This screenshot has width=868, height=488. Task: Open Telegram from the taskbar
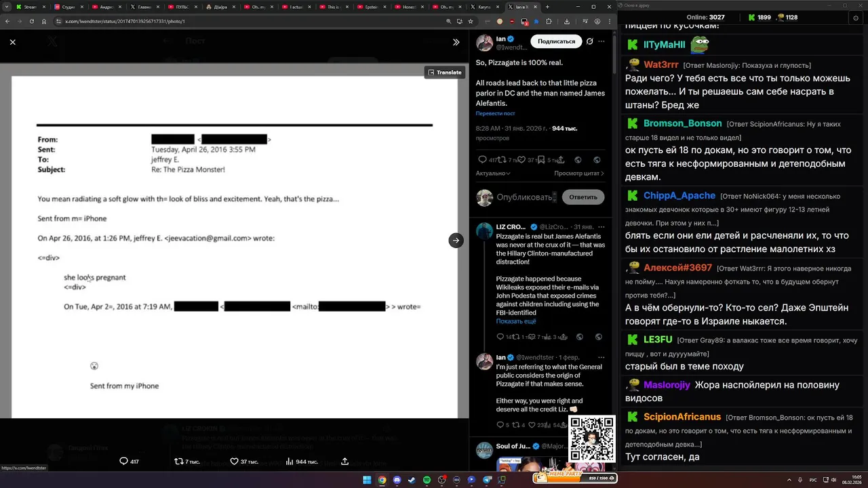click(x=487, y=480)
